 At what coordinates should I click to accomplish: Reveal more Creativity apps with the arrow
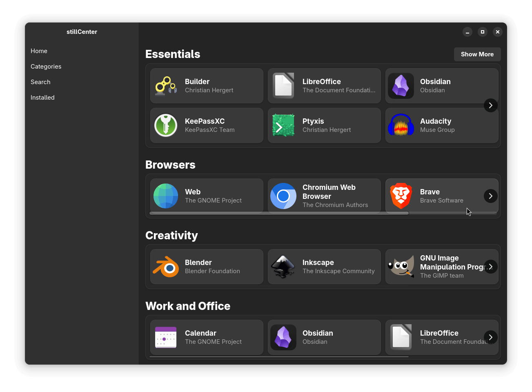[x=491, y=267]
